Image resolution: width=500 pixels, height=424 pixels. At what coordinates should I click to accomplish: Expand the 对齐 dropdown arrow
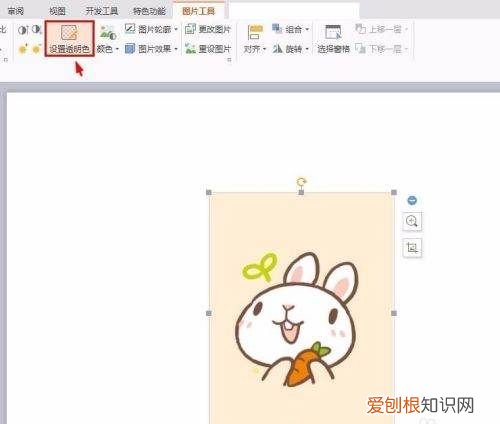pyautogui.click(x=265, y=49)
